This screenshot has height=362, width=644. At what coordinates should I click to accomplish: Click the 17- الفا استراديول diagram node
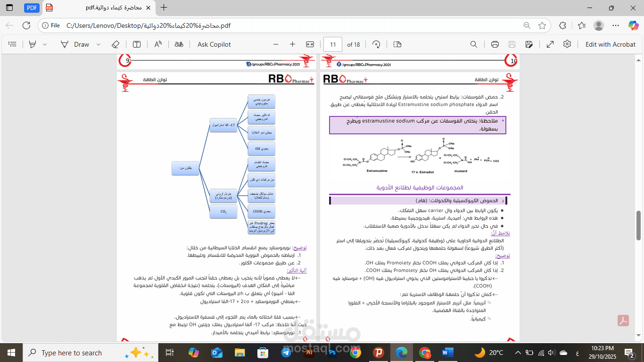point(223,125)
